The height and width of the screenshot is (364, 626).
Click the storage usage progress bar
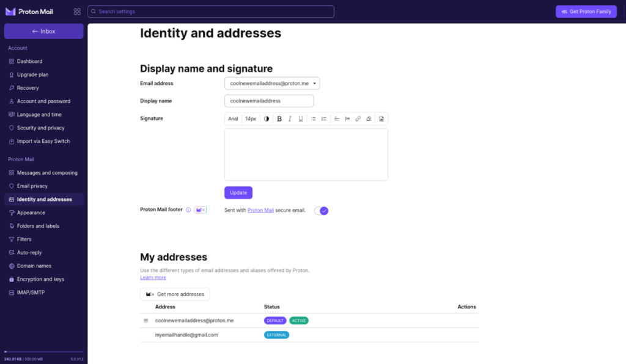43,352
